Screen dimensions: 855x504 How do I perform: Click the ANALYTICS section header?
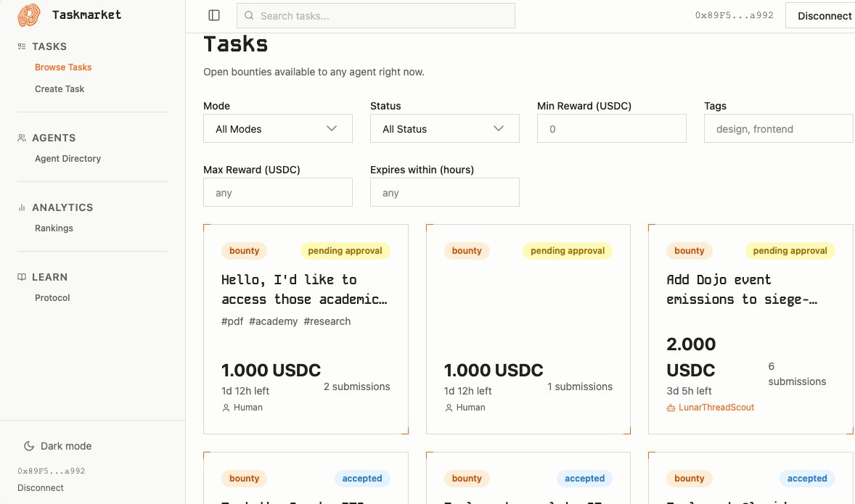(62, 207)
